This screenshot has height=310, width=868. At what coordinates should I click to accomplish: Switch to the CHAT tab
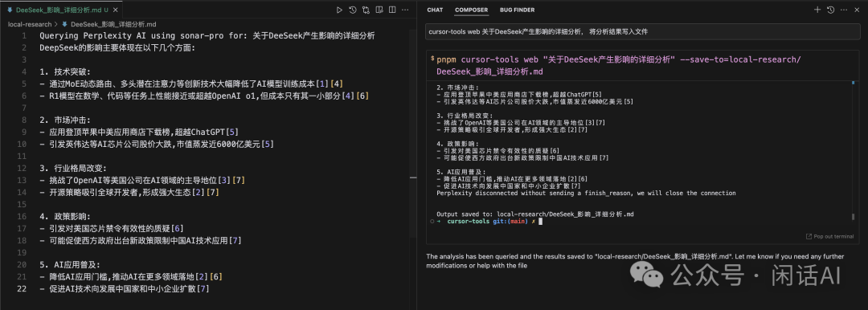click(x=435, y=10)
